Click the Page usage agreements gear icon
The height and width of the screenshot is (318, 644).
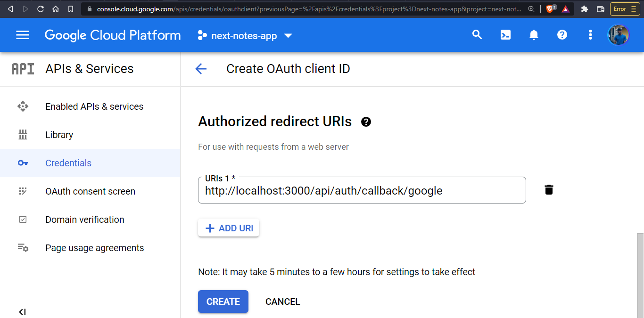click(x=23, y=248)
